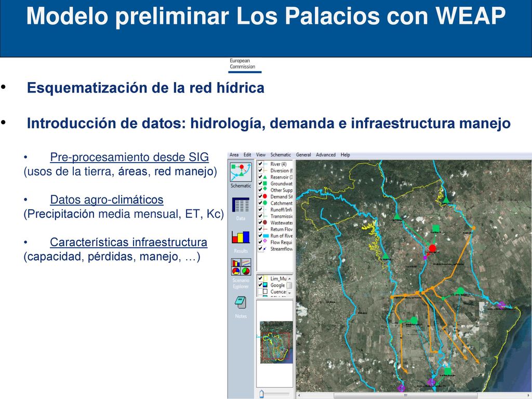Select the flow requirement node at the map's bottom edge
The width and height of the screenshot is (532, 399).
pos(401,388)
